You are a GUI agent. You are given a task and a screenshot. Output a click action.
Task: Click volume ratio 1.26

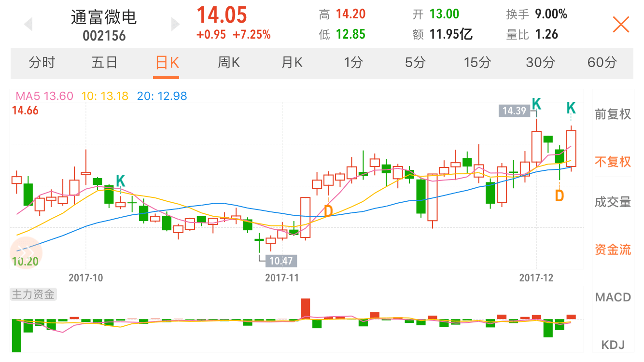546,34
